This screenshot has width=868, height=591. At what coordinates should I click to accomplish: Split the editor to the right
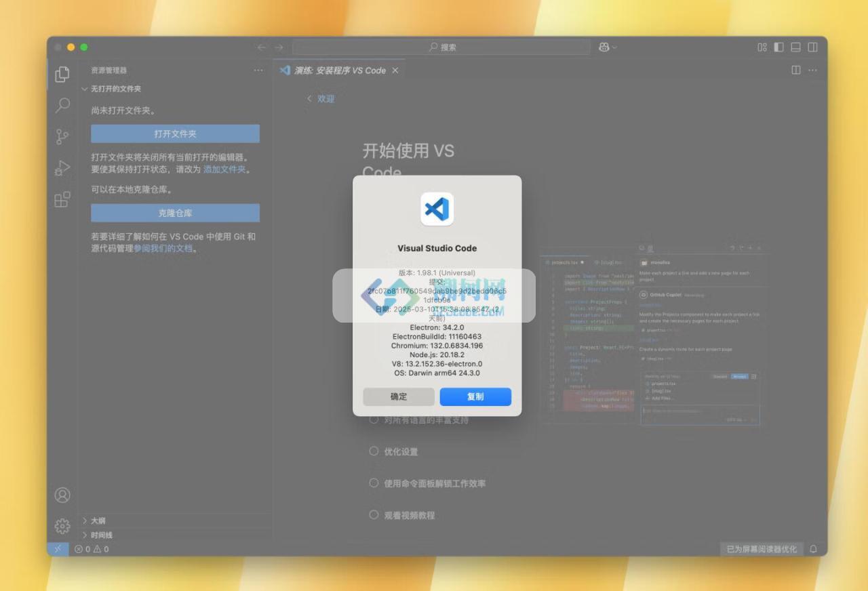click(796, 70)
